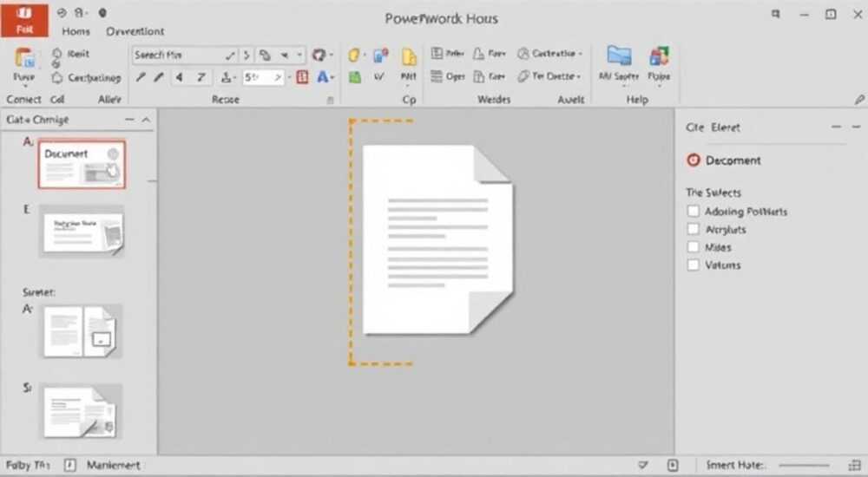
Task: Check the Vatums checkbox
Action: [693, 265]
